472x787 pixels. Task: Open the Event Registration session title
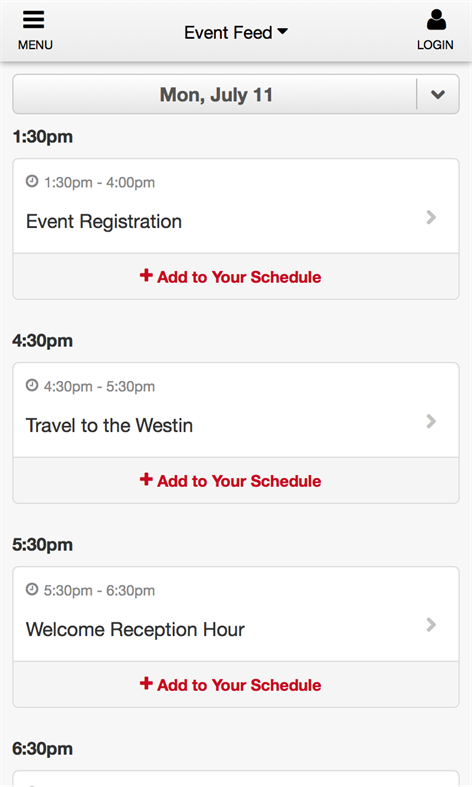click(104, 221)
